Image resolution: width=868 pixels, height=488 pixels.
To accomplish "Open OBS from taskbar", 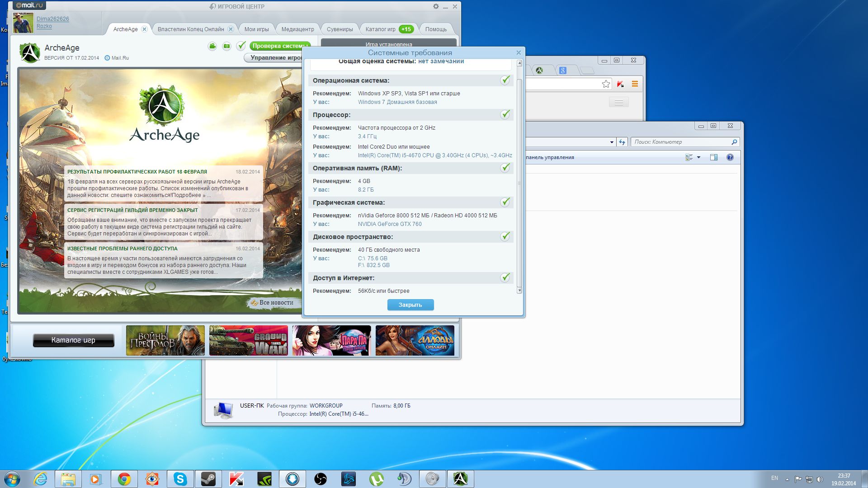I will pyautogui.click(x=321, y=479).
